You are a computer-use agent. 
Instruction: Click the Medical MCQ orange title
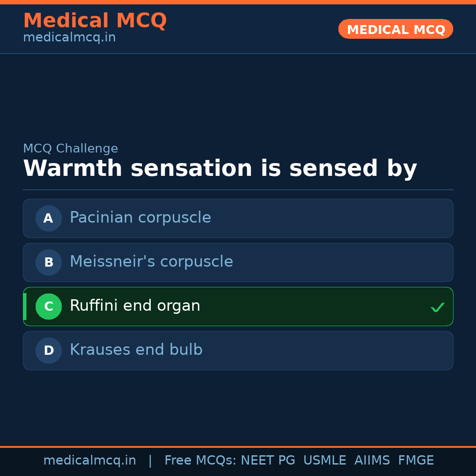click(95, 21)
